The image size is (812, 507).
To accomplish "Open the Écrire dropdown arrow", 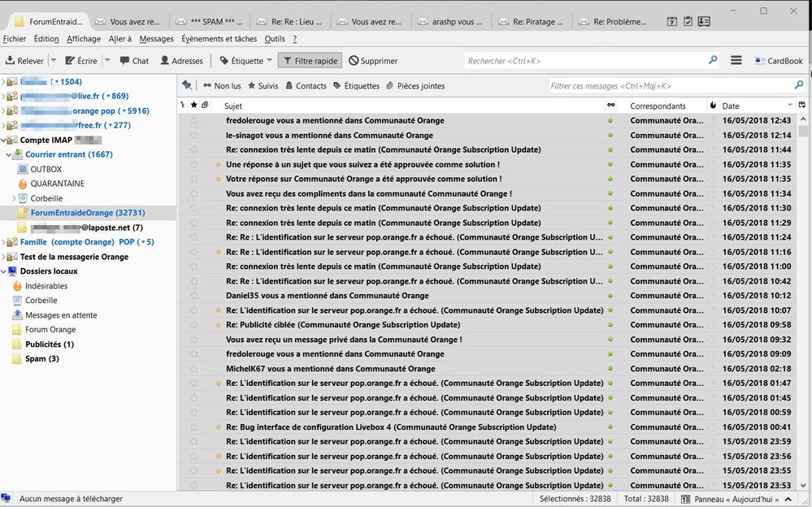I will [x=106, y=61].
